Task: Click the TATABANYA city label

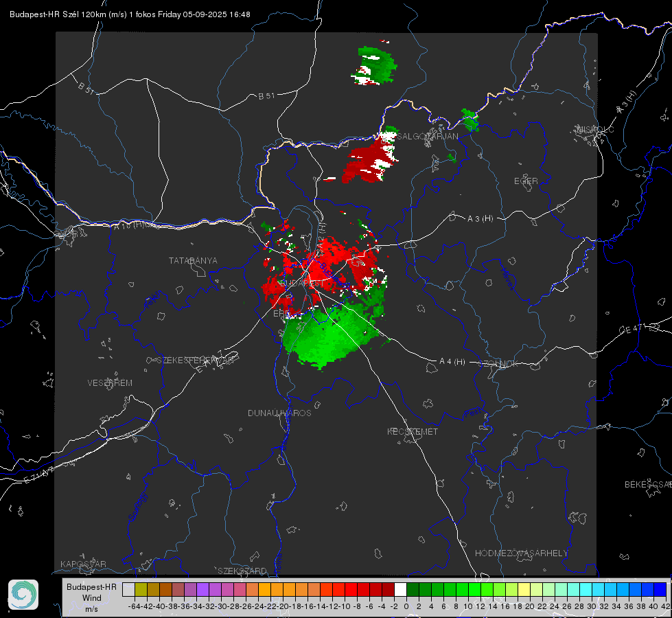Action: [x=193, y=261]
